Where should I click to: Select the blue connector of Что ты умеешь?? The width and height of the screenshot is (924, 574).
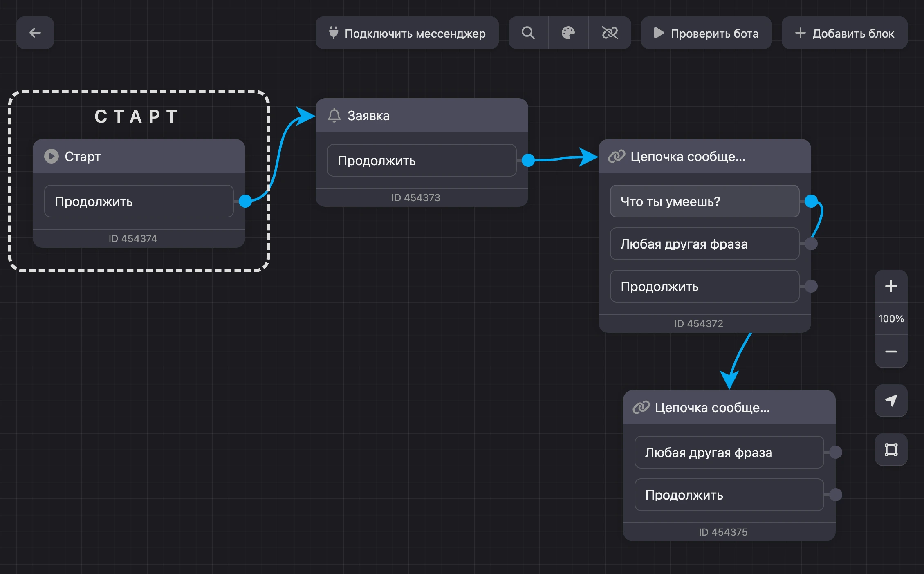point(811,201)
